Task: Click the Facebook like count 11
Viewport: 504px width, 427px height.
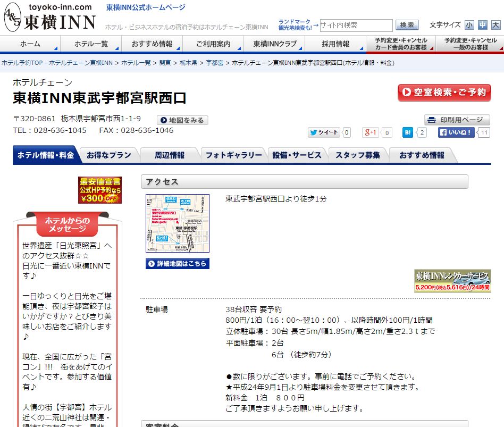Action: [x=484, y=132]
